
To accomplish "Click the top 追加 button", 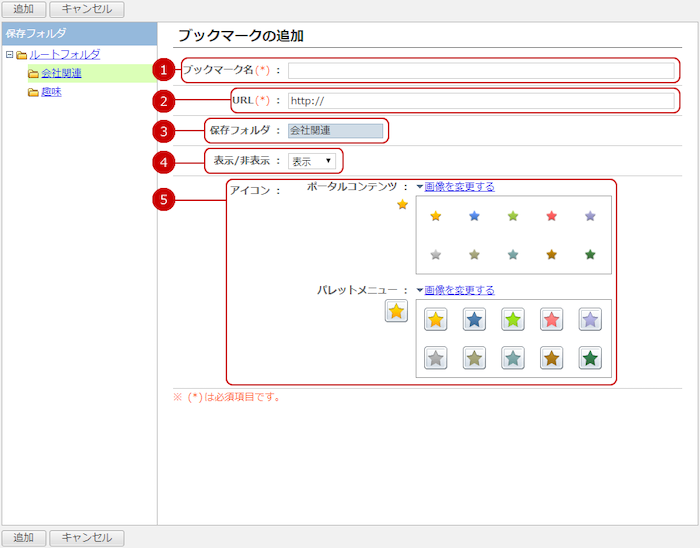I will point(23,9).
